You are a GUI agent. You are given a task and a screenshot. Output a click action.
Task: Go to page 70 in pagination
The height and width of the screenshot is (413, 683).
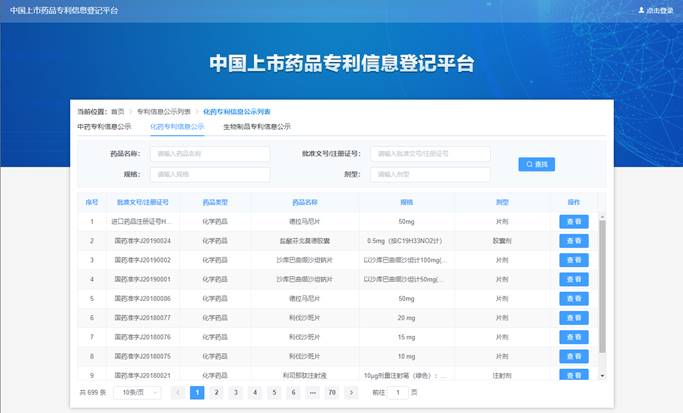point(331,393)
